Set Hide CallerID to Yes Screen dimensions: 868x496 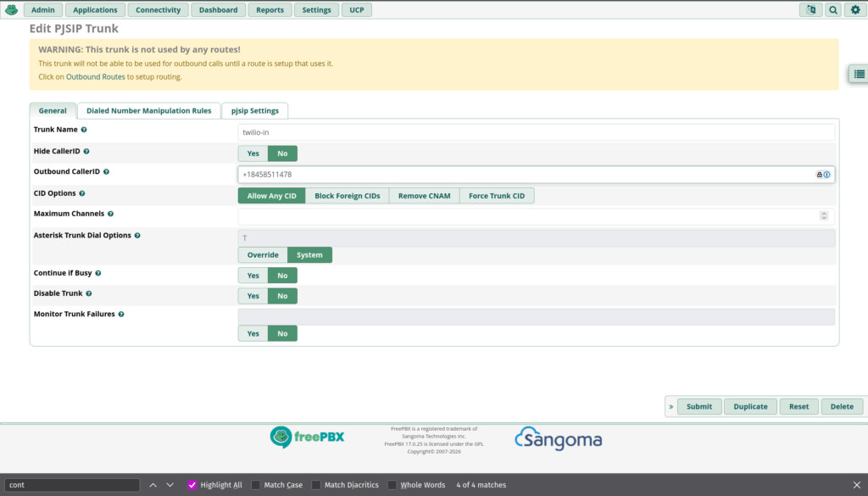coord(253,153)
